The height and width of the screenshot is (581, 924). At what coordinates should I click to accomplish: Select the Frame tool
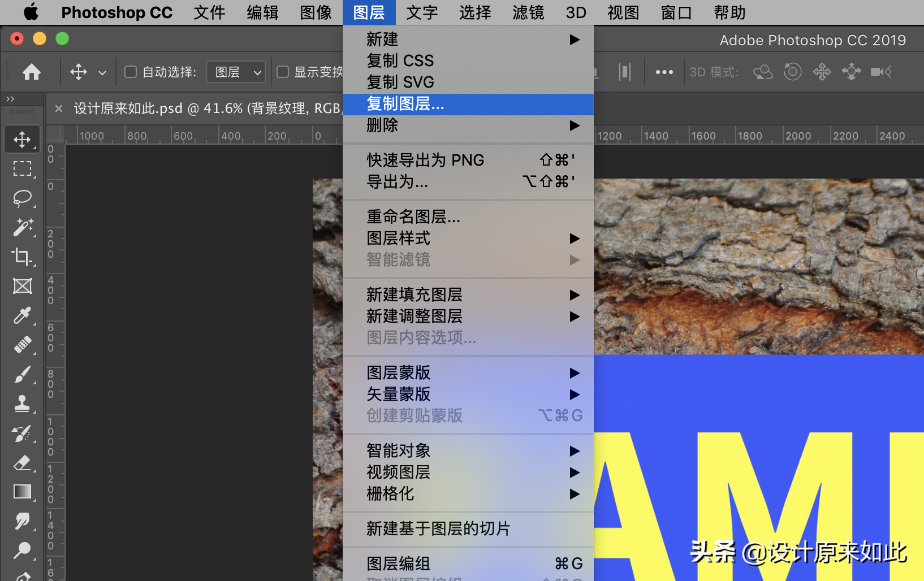[x=22, y=286]
